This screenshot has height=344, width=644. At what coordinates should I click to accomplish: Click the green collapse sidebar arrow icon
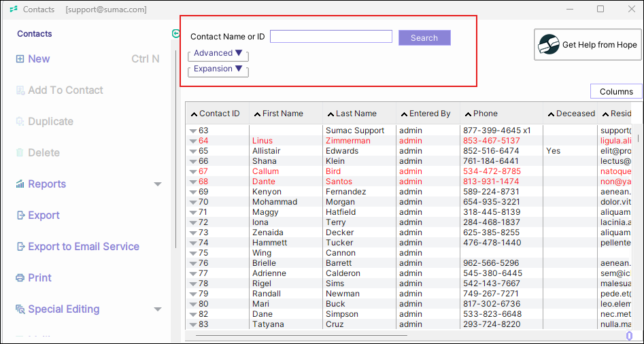pyautogui.click(x=176, y=33)
